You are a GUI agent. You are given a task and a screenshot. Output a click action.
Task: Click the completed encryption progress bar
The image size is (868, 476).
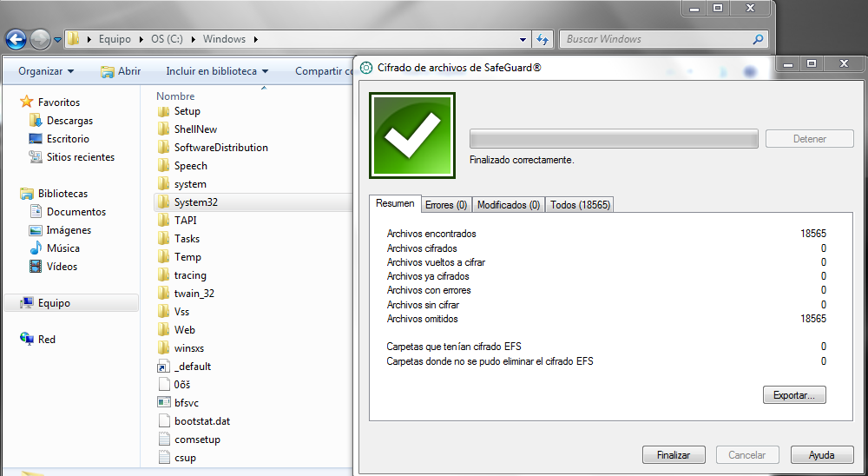pyautogui.click(x=614, y=138)
